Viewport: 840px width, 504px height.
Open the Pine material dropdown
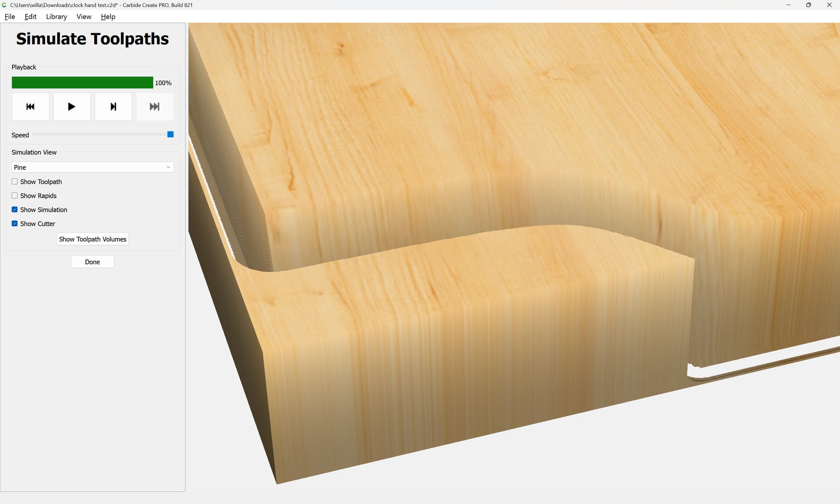(92, 167)
